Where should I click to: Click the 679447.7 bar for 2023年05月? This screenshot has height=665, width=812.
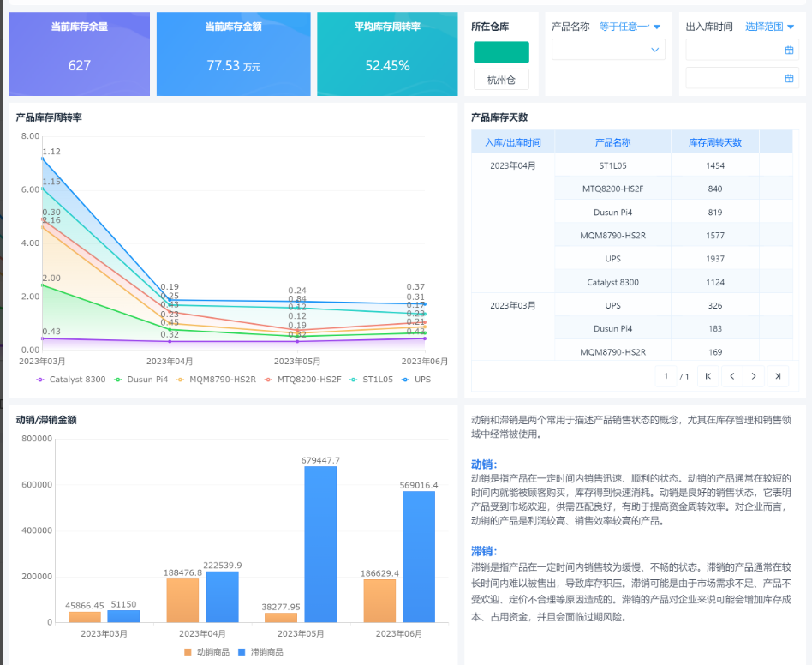(x=320, y=544)
